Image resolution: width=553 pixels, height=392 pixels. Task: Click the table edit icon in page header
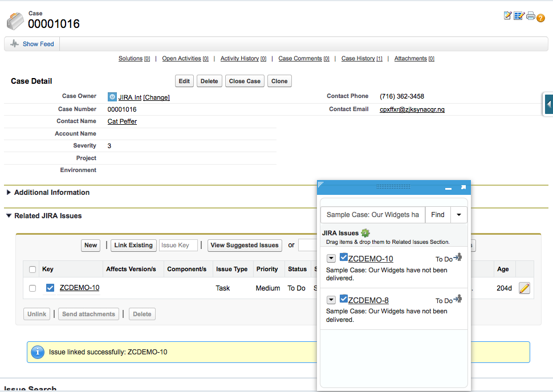point(519,16)
